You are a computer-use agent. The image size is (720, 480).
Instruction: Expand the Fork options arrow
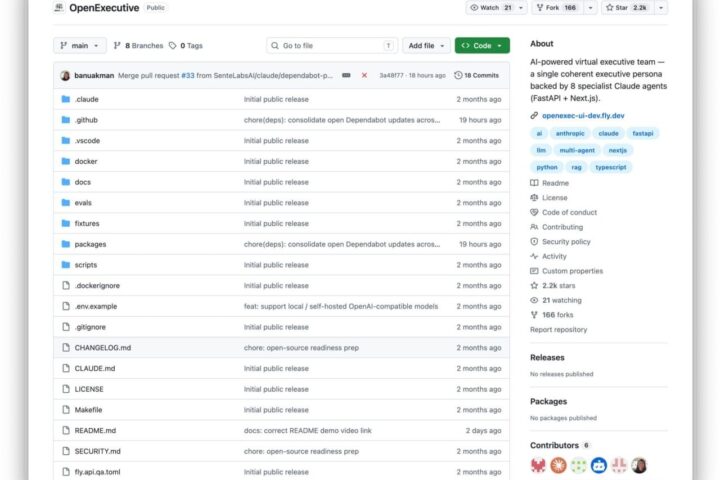coord(591,8)
